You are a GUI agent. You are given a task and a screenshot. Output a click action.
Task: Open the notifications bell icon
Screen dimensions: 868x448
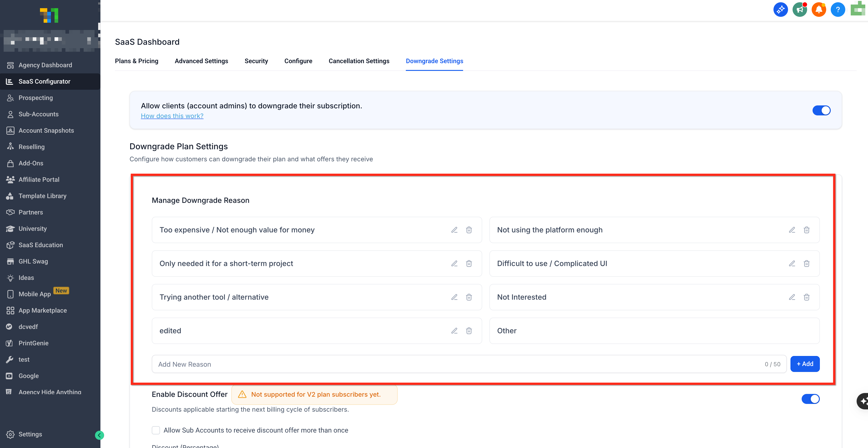tap(818, 10)
